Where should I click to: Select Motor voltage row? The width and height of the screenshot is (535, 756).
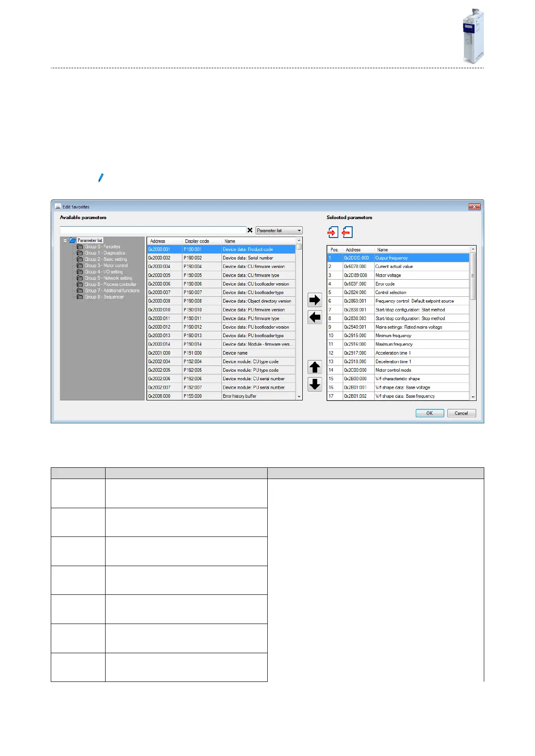(x=398, y=275)
